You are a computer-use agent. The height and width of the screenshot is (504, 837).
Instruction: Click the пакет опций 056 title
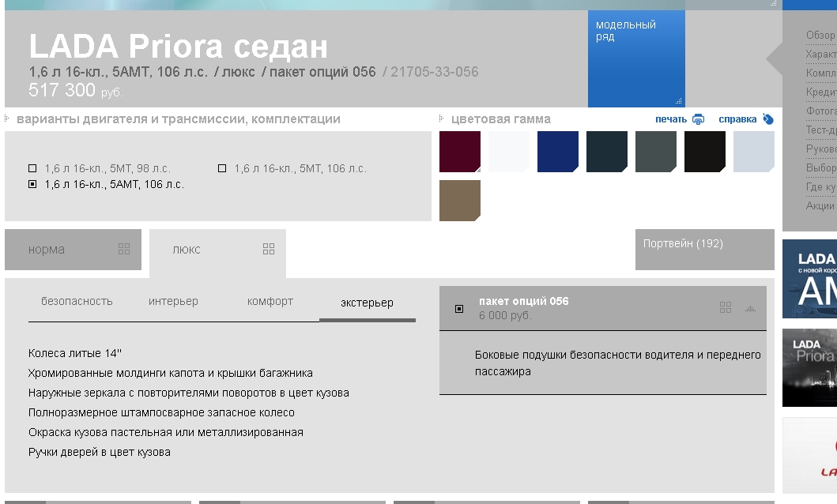(x=524, y=301)
